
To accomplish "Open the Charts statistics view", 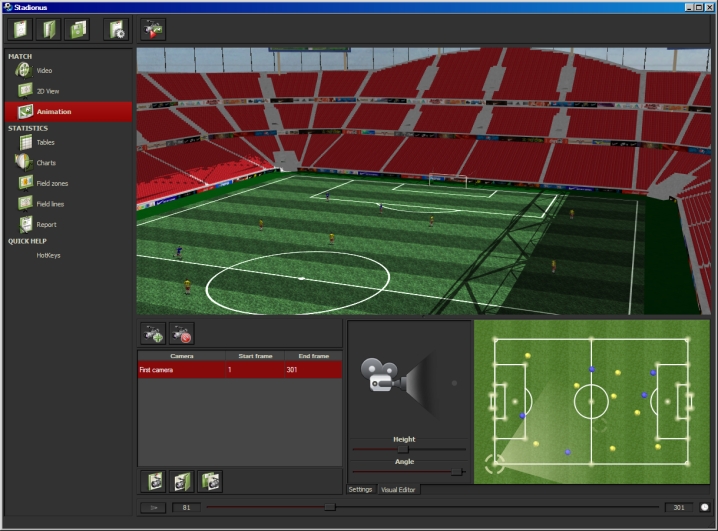I will coord(45,163).
